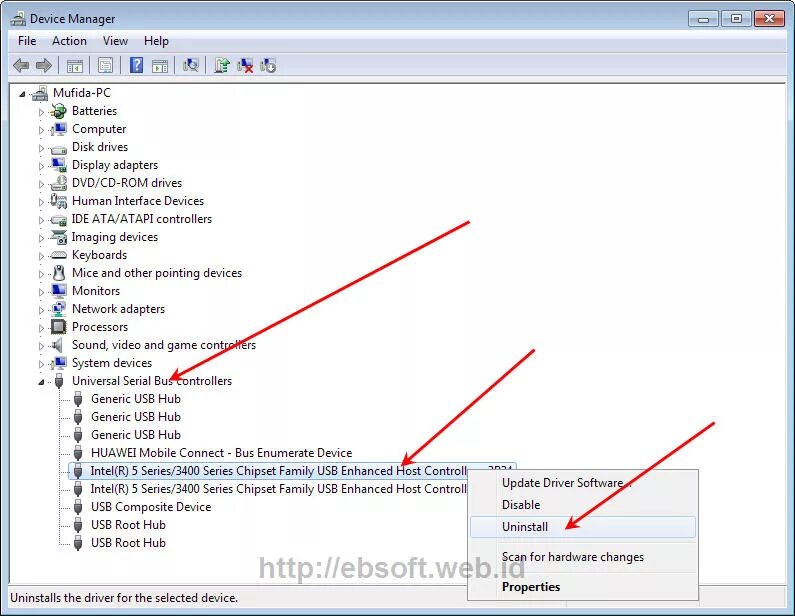795x616 pixels.
Task: Click the Imaging devices camera icon
Action: [59, 237]
